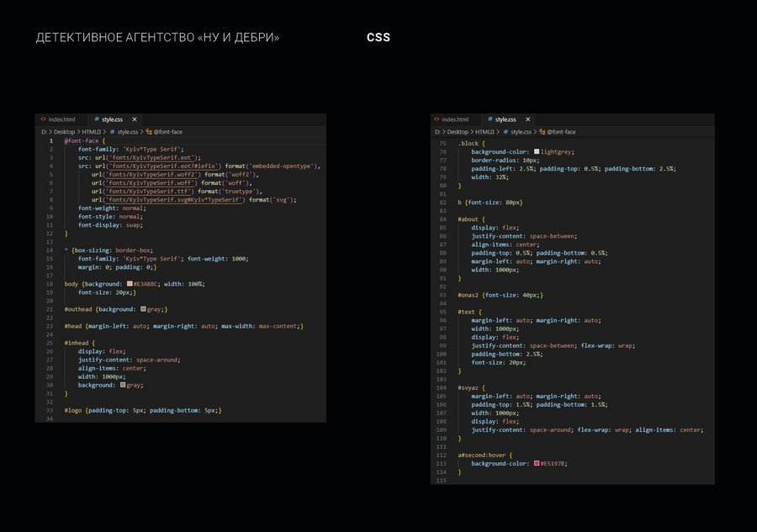
Task: Click @font-face symbol icon in right breadcrumb
Action: click(543, 132)
